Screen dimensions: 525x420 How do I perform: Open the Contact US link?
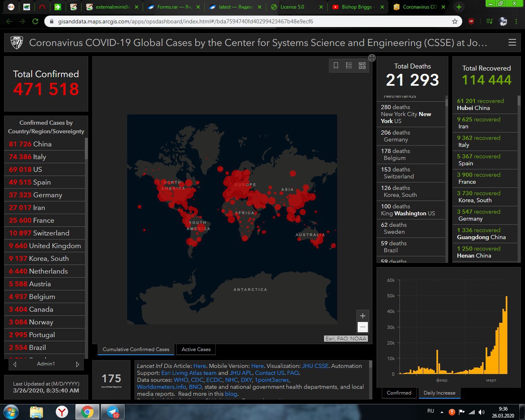coord(269,373)
